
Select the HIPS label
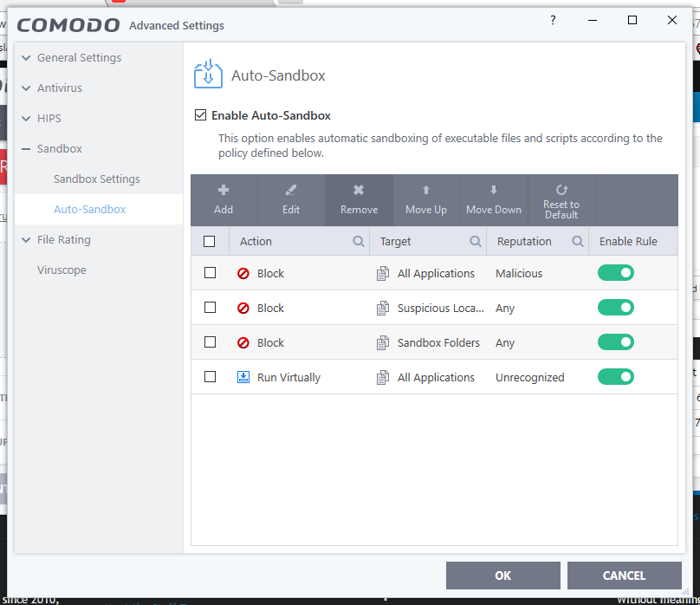[x=49, y=119]
